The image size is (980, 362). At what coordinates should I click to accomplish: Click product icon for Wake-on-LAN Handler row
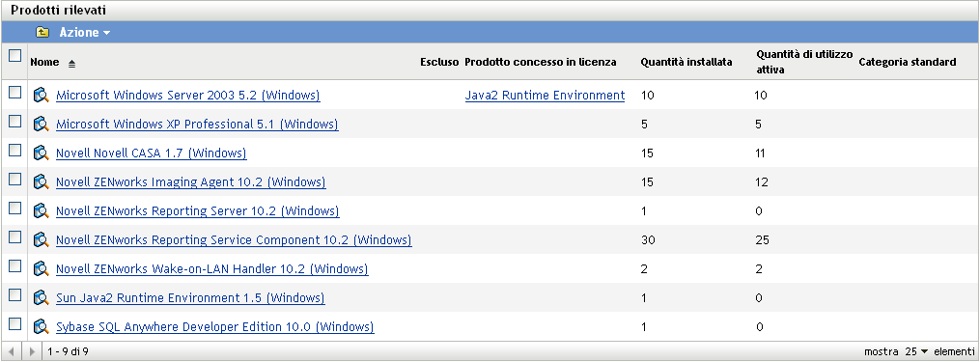[x=42, y=268]
